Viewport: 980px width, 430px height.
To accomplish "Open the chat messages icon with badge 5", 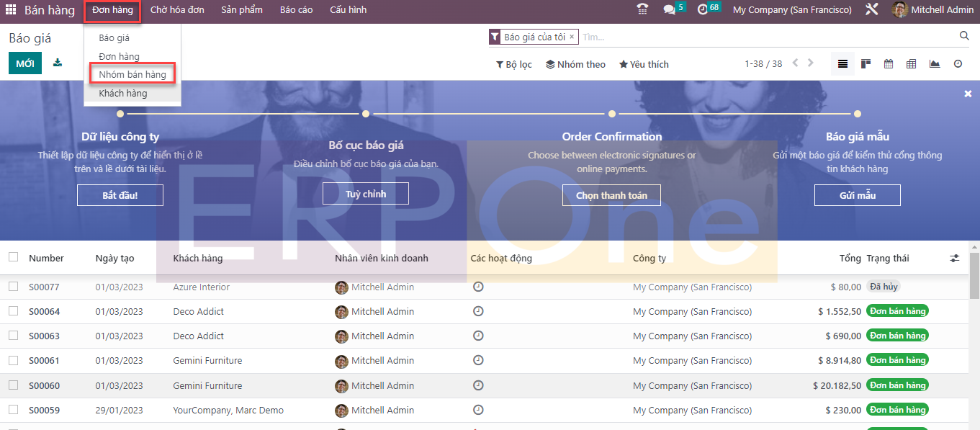I will point(670,10).
